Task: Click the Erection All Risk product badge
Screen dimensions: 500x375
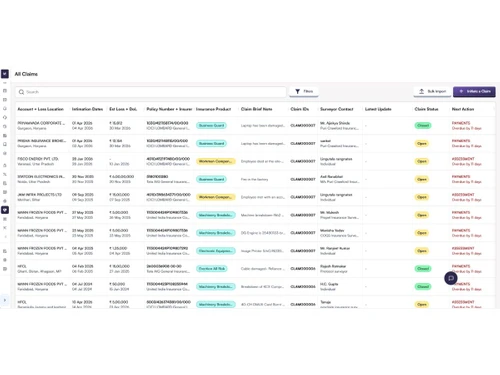Action: click(212, 269)
